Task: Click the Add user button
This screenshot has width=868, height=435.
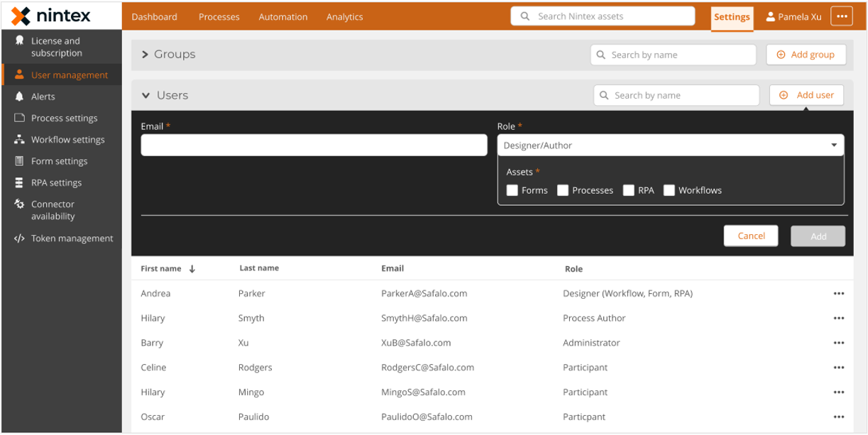Action: pyautogui.click(x=806, y=95)
